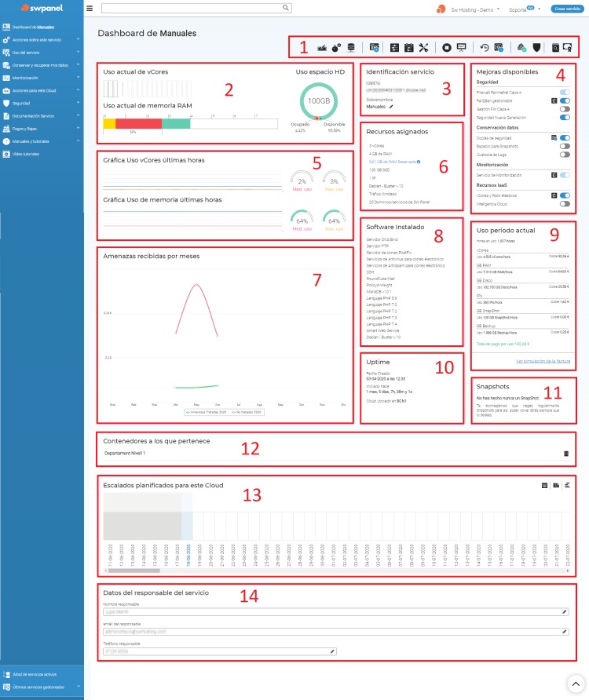Click the scroll-to-top arrow button
The height and width of the screenshot is (700, 589).
(x=576, y=684)
